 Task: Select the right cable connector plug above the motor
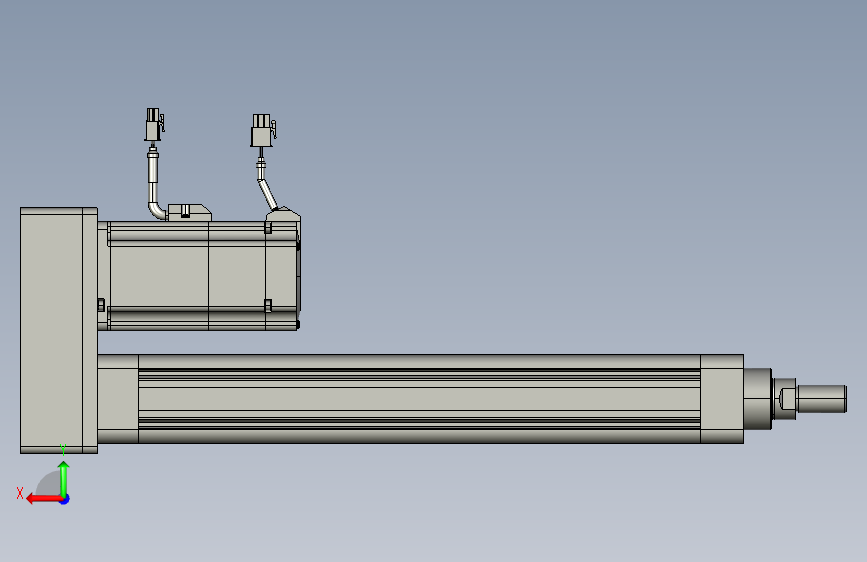pyautogui.click(x=263, y=131)
